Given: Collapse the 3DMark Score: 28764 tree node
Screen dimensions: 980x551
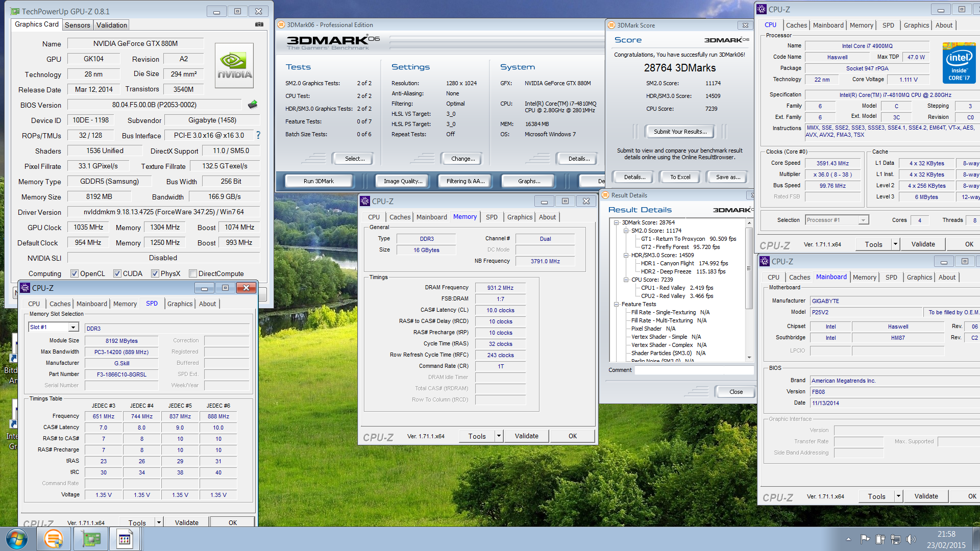Looking at the screenshot, I should click(617, 222).
